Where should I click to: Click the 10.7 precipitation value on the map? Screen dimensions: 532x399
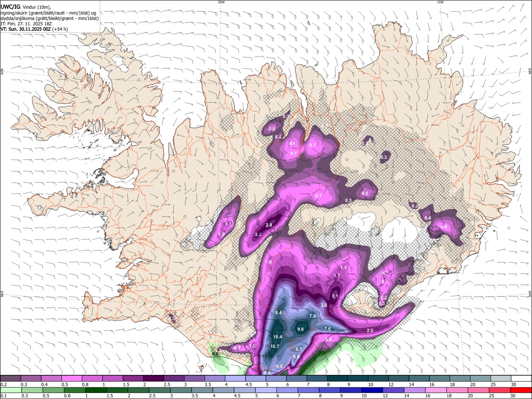point(275,346)
